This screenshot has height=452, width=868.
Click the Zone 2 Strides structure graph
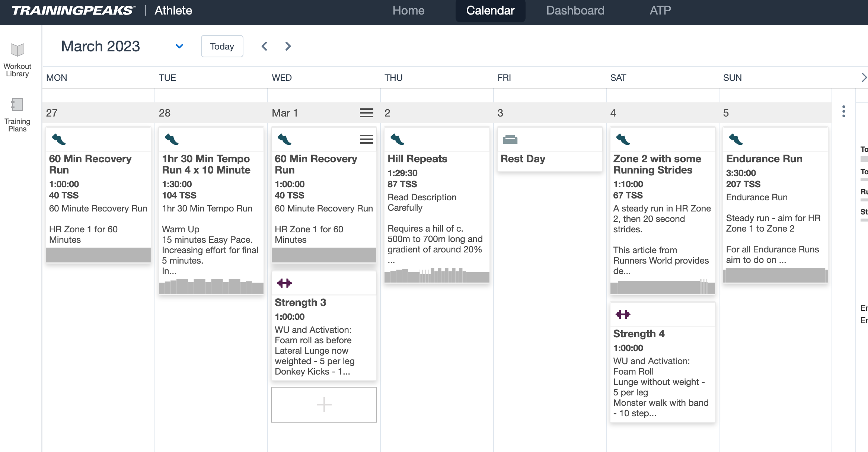[x=663, y=286]
